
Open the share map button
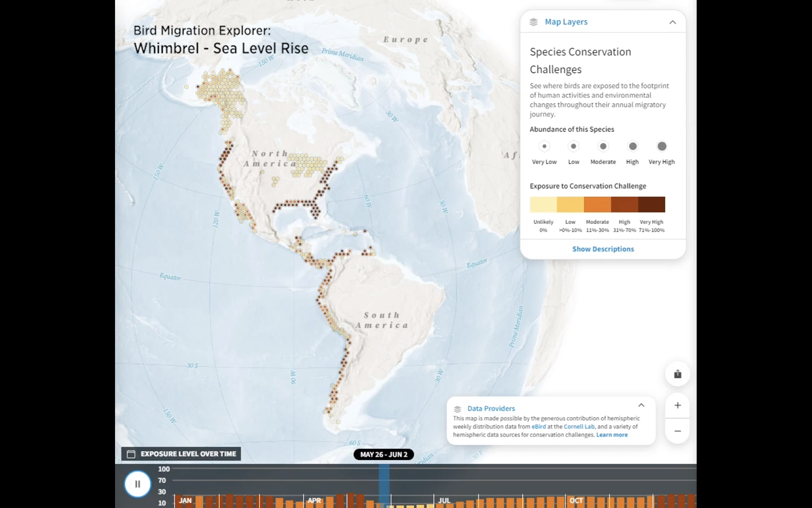678,374
